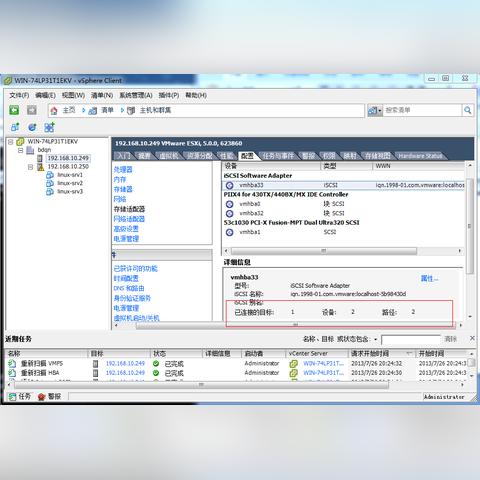The width and height of the screenshot is (480, 480).
Task: Open the 高级设置 hardware link
Action: [x=126, y=229]
